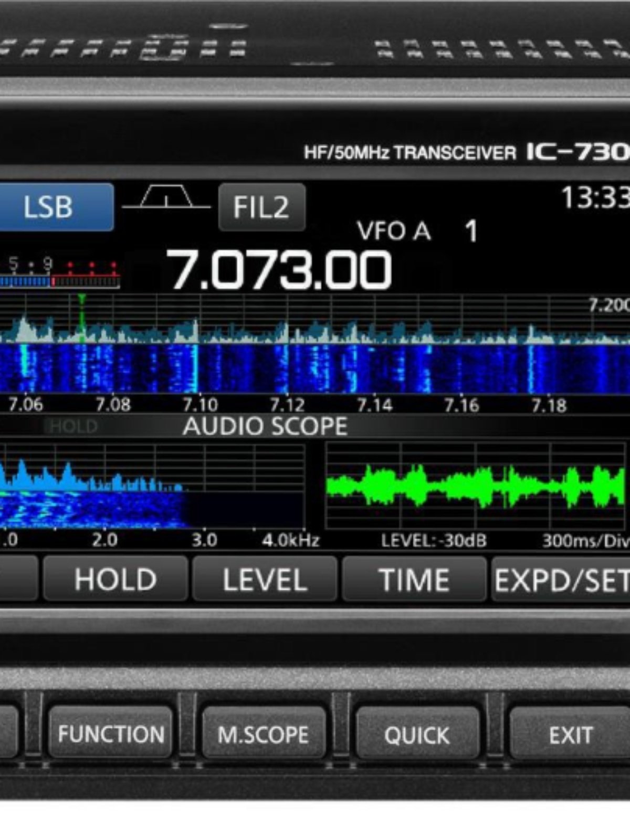Screen dimensions: 630x840
Task: Push the FUNCTION hardware key
Action: click(111, 733)
